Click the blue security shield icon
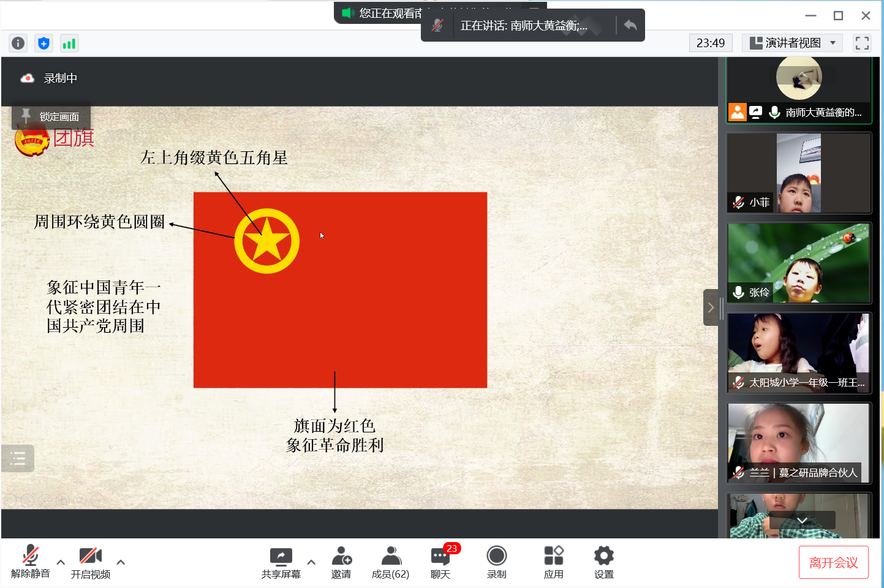This screenshot has height=588, width=884. coord(43,43)
